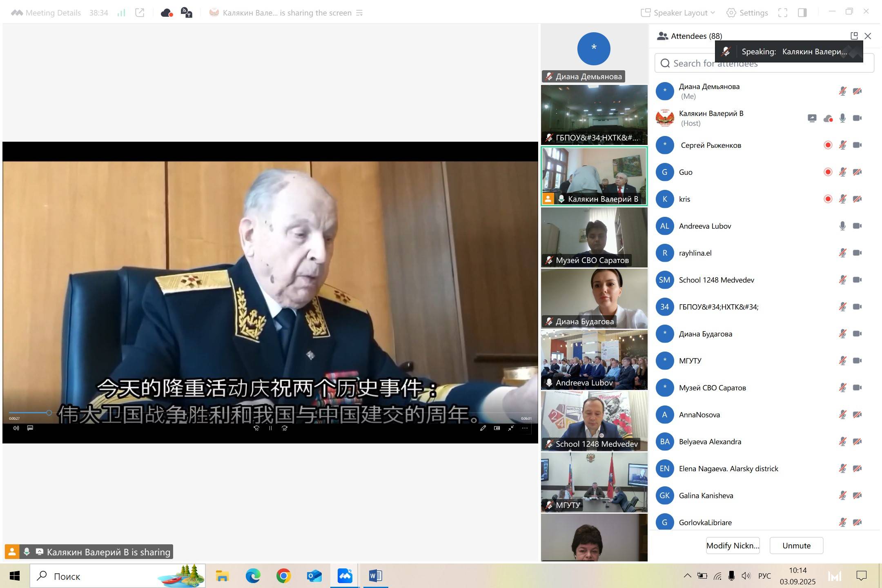Open the share meeting link icon
This screenshot has width=882, height=588.
pyautogui.click(x=140, y=13)
